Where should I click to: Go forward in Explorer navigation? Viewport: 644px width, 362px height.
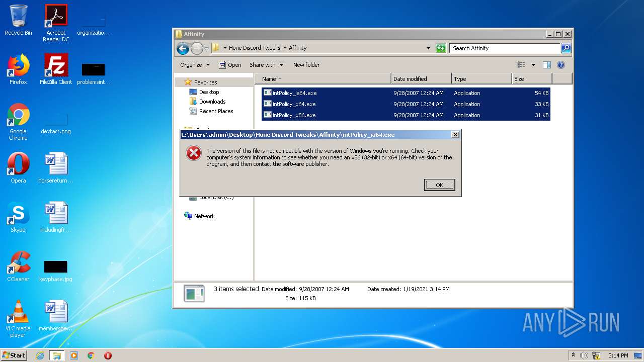197,48
